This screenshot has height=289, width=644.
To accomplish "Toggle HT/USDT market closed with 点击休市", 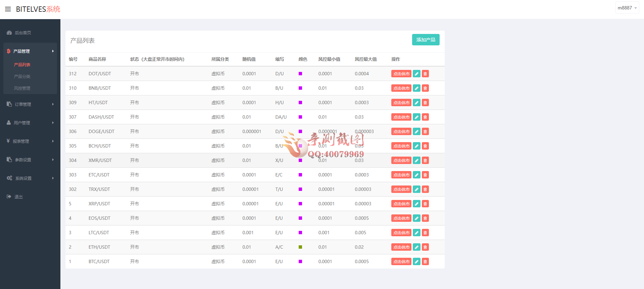I will coord(401,103).
